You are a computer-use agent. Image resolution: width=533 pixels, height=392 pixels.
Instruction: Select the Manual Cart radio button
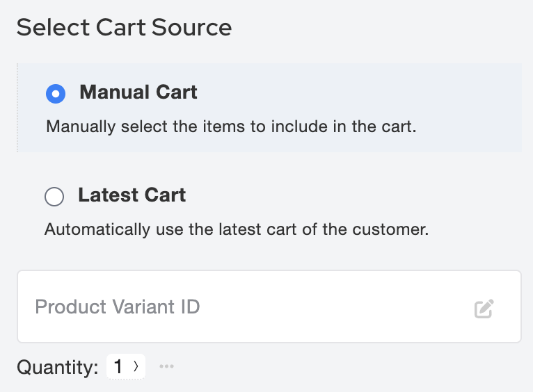coord(55,93)
